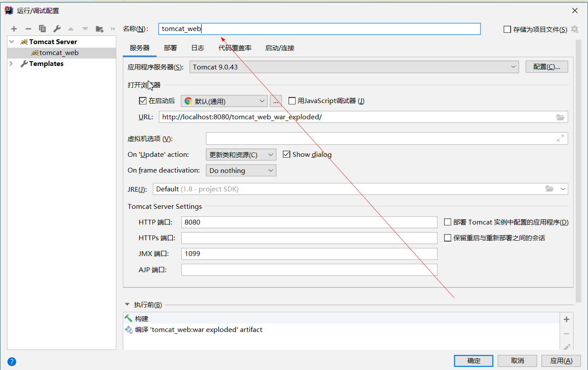This screenshot has width=588, height=370.
Task: Switch to the 服务器 tab
Action: point(139,48)
